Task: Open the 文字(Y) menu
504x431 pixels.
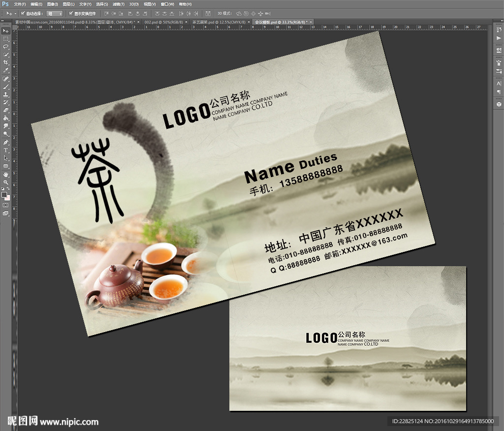Action: pyautogui.click(x=85, y=4)
